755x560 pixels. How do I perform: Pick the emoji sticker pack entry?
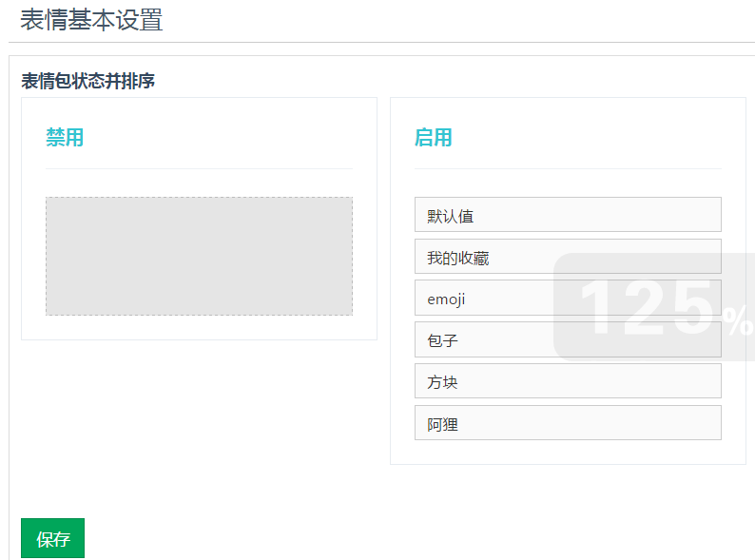pos(568,298)
